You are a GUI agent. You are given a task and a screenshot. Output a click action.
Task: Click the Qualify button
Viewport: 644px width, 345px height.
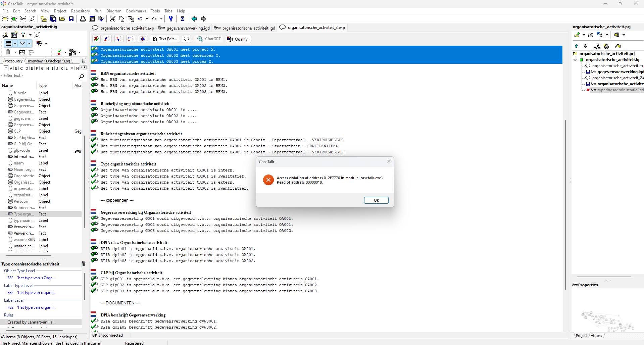[x=238, y=39]
